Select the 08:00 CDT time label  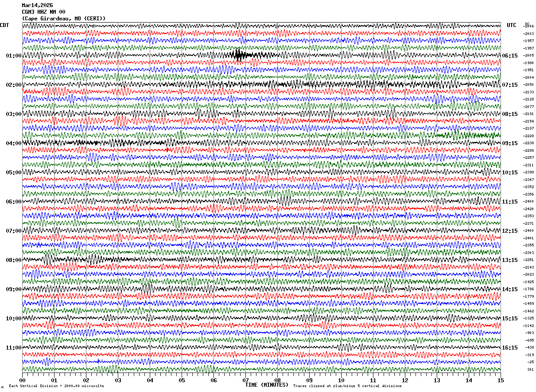tap(13, 260)
